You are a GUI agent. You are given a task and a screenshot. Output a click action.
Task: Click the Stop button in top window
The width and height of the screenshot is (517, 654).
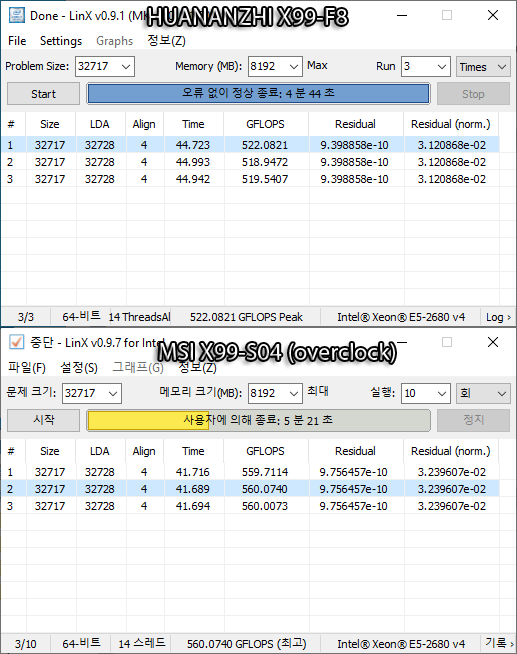[x=473, y=94]
